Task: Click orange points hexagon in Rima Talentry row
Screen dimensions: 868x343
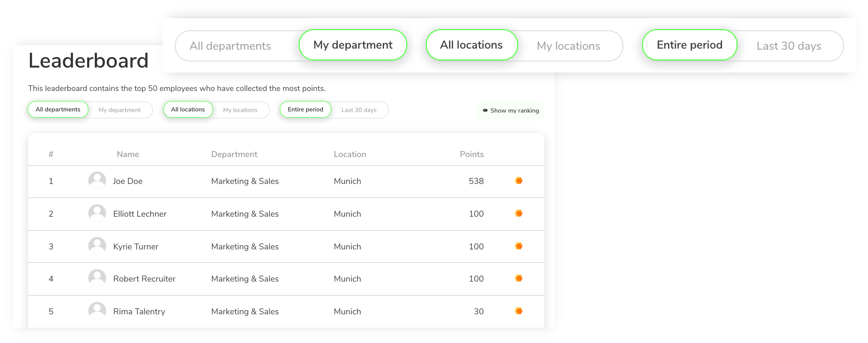Action: [x=519, y=311]
